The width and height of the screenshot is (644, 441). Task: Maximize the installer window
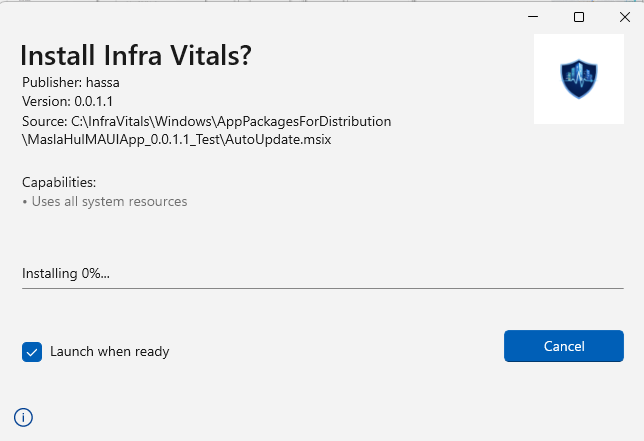579,17
